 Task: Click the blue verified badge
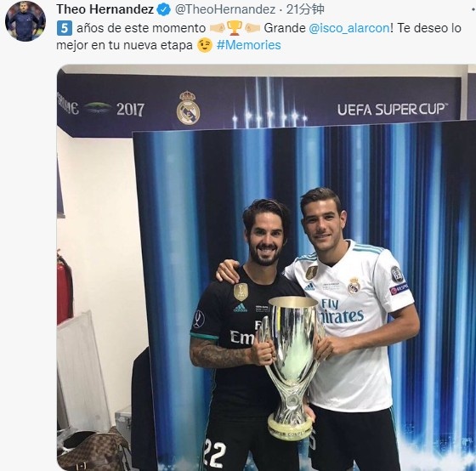coord(163,9)
